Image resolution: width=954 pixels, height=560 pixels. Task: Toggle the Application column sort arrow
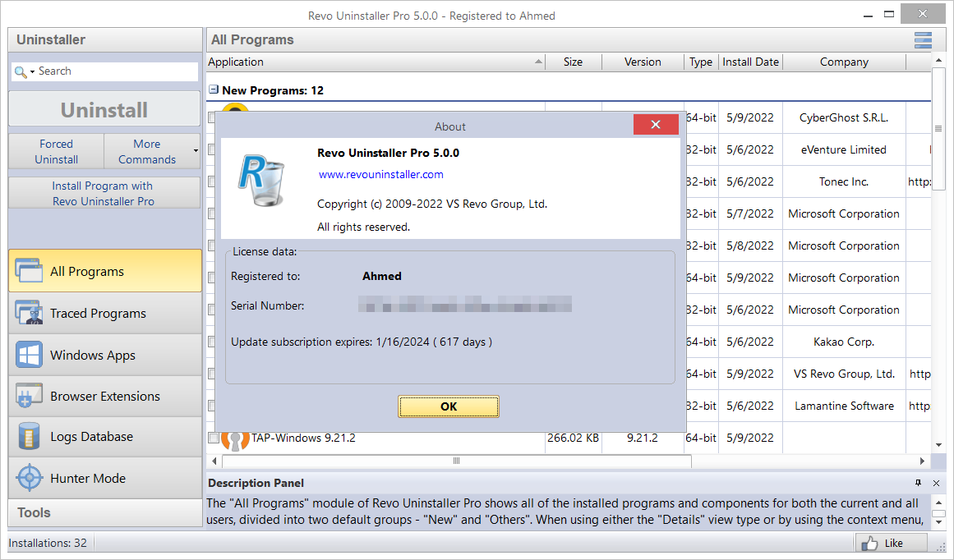pyautogui.click(x=538, y=62)
